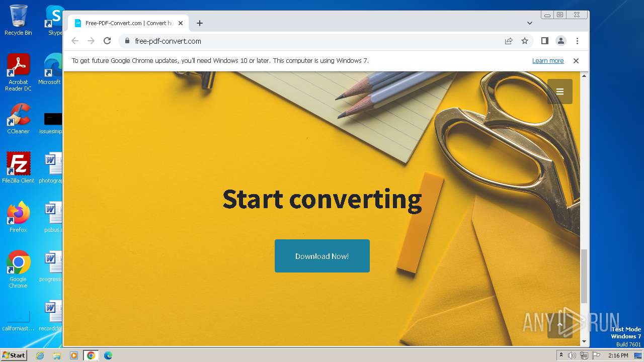Dismiss the Chrome update notification

tap(576, 61)
